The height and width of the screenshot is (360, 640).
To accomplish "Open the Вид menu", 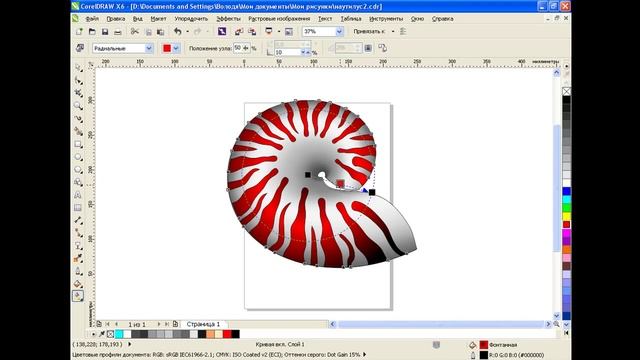I will 138,19.
